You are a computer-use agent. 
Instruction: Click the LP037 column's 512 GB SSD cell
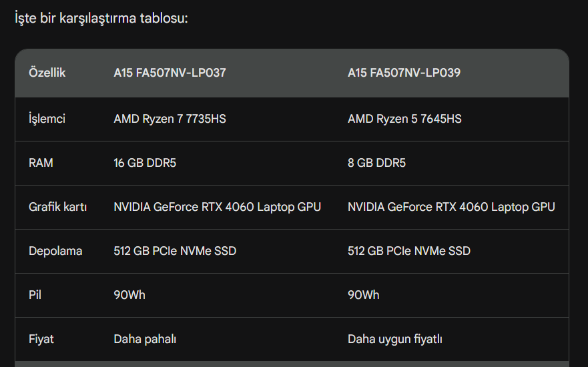pyautogui.click(x=175, y=251)
